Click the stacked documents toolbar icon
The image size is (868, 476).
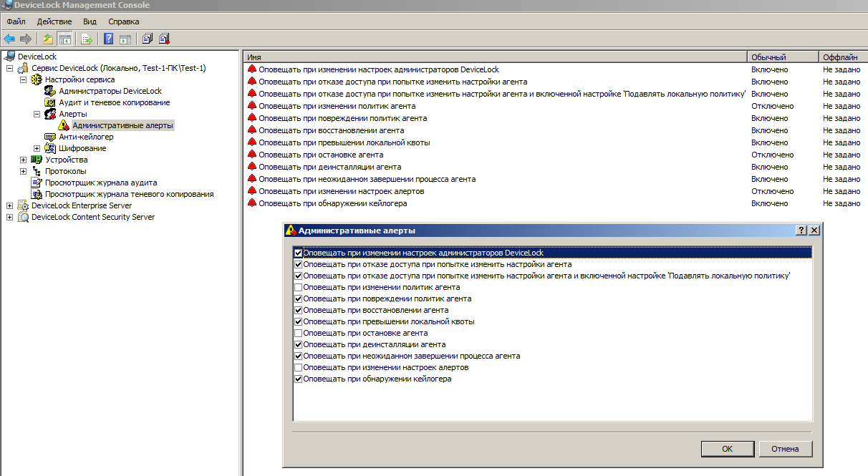[148, 39]
